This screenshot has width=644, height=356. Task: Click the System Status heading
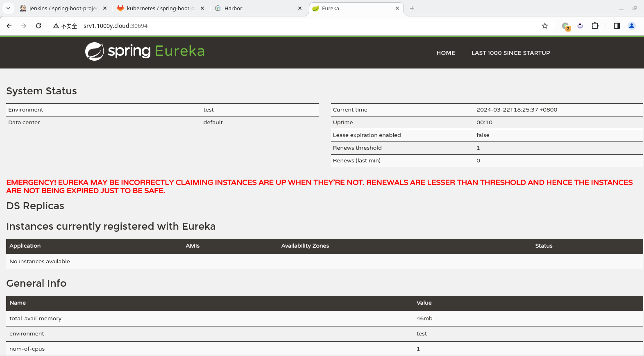(41, 91)
